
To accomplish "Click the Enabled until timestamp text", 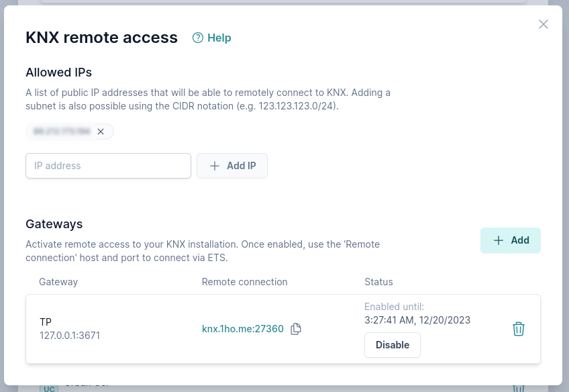I will pos(417,320).
